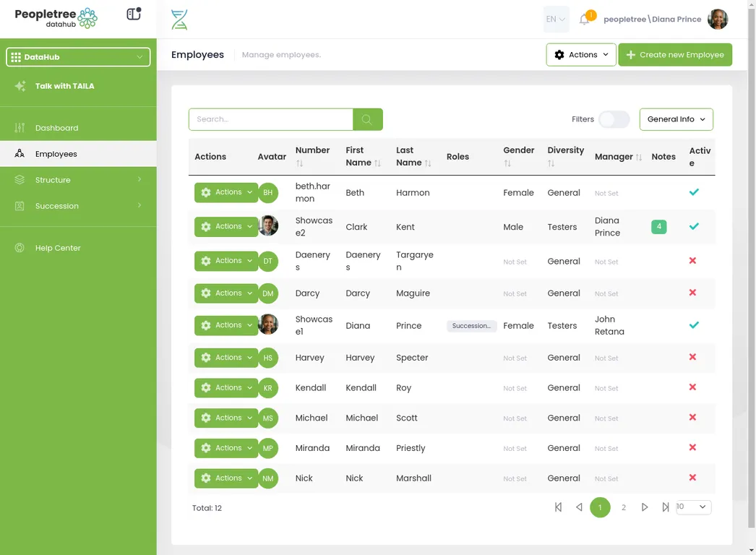Viewport: 756px width, 555px height.
Task: Jump to last page of results
Action: point(666,507)
